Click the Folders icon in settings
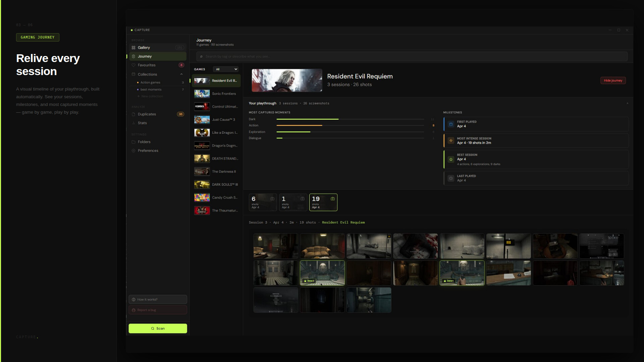 coord(133,142)
